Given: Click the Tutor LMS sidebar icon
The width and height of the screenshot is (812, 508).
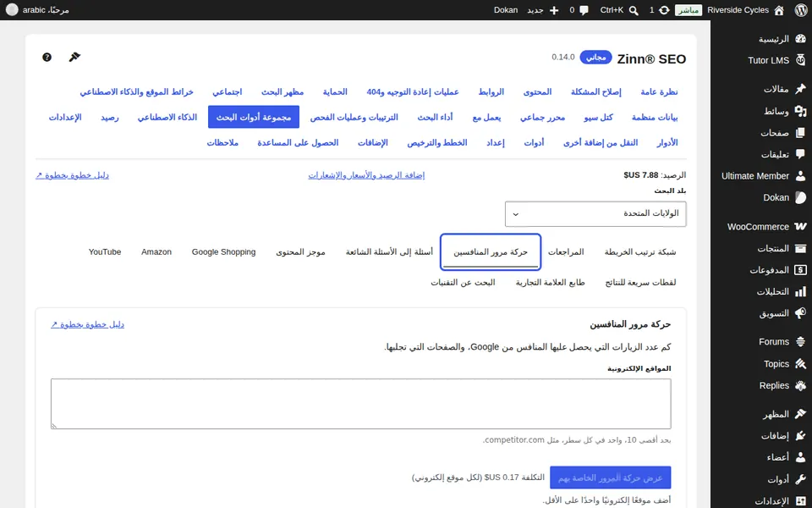Looking at the screenshot, I should (x=800, y=60).
